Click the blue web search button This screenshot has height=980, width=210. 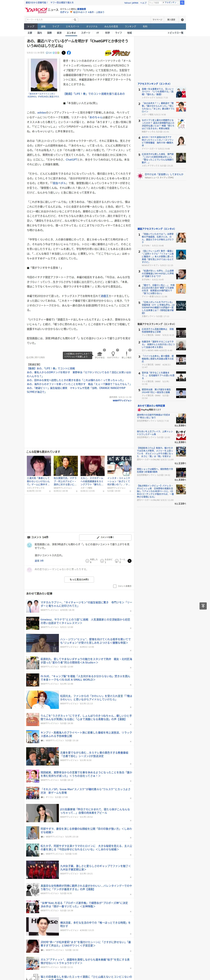(x=182, y=3)
